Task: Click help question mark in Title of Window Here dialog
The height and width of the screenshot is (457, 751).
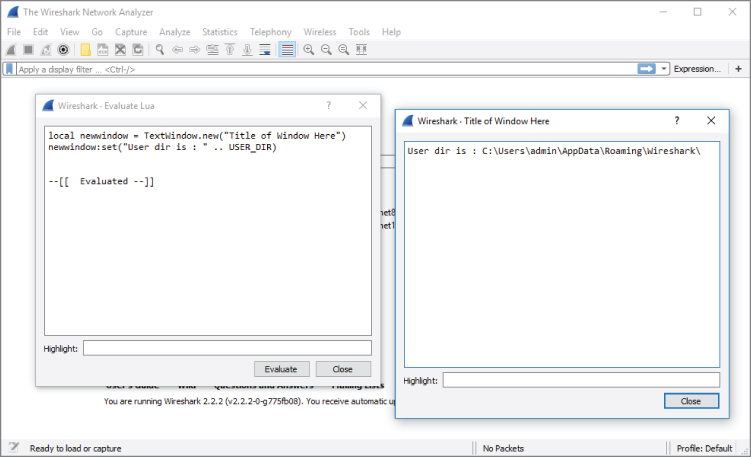Action: (677, 120)
